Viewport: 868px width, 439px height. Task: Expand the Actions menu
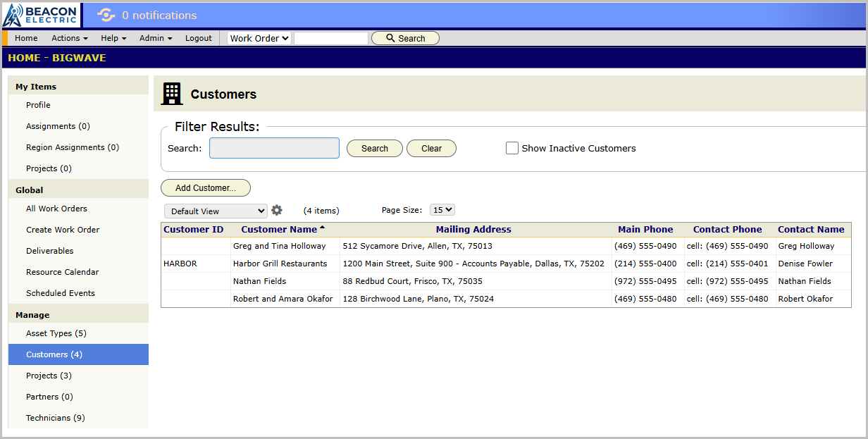pyautogui.click(x=70, y=38)
